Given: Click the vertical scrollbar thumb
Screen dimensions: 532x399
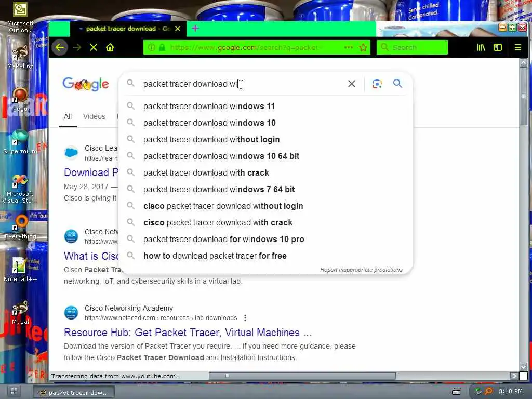Looking at the screenshot, I should tap(523, 96).
